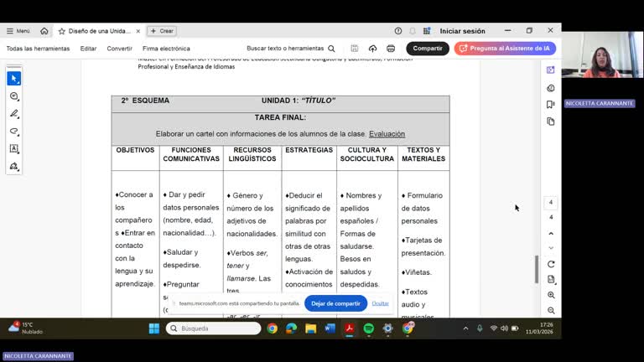Screen dimensions: 644x362
Task: Click the TAREA FINAL heading text
Action: 280,117
